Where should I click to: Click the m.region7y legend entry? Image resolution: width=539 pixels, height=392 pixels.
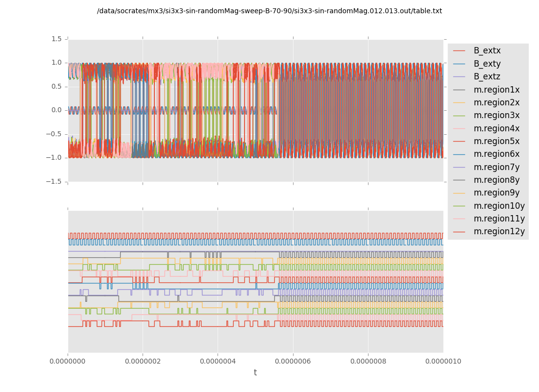click(x=496, y=167)
